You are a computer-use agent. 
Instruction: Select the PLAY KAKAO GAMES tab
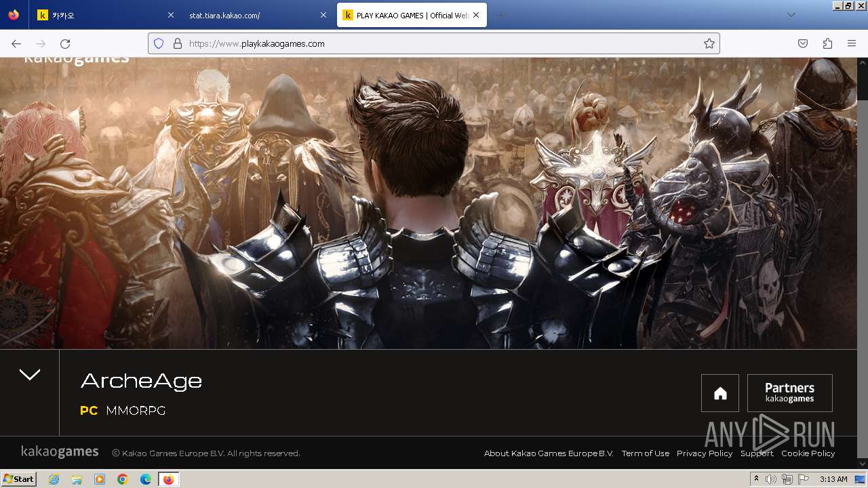point(412,15)
